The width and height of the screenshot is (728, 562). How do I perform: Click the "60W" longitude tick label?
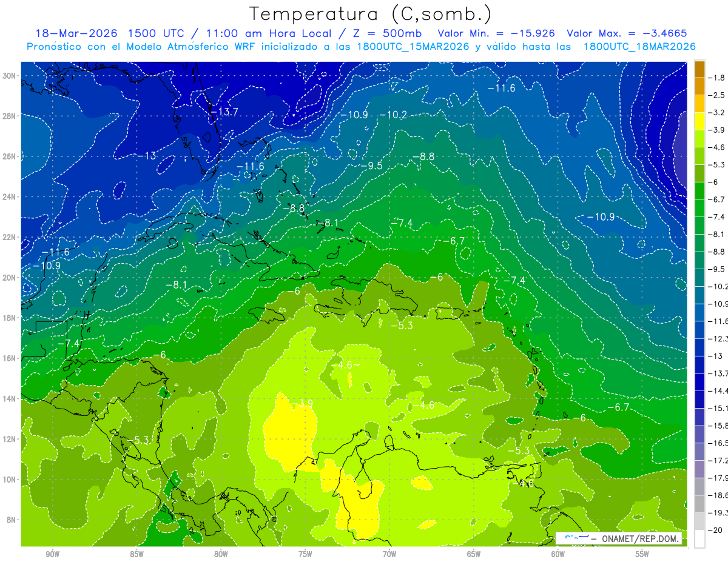point(558,554)
